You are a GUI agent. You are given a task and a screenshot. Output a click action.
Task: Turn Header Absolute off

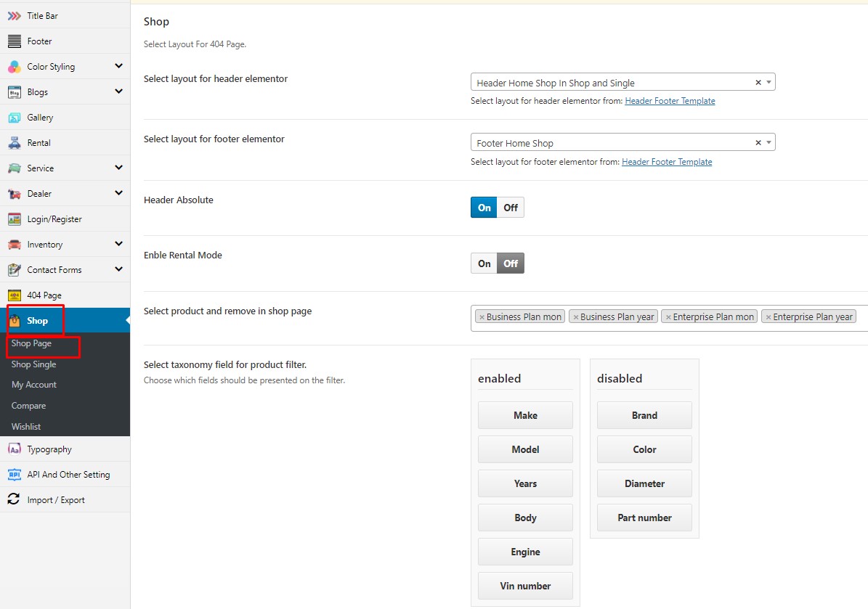pos(511,208)
